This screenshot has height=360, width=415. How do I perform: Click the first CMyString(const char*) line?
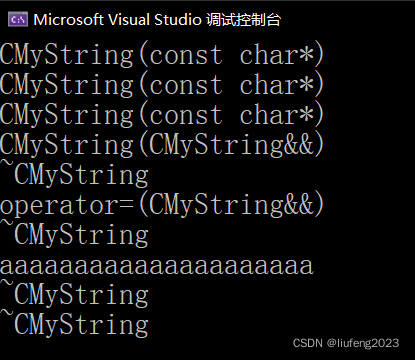click(162, 55)
